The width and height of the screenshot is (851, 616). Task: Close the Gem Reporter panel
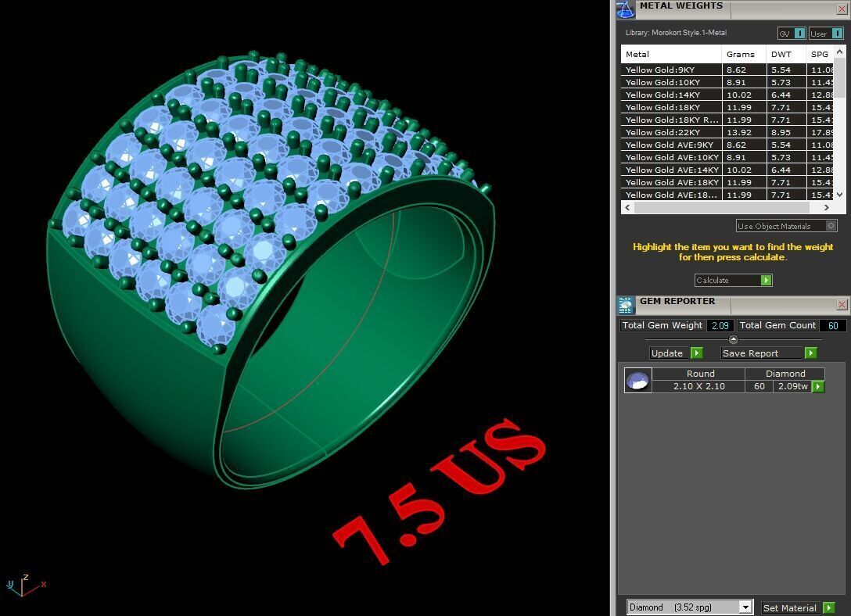click(842, 304)
